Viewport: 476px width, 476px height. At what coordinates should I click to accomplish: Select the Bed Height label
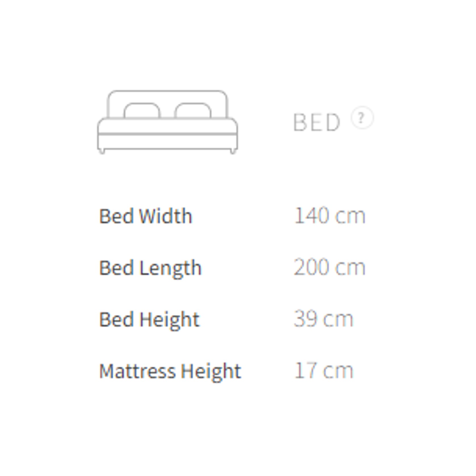149,320
